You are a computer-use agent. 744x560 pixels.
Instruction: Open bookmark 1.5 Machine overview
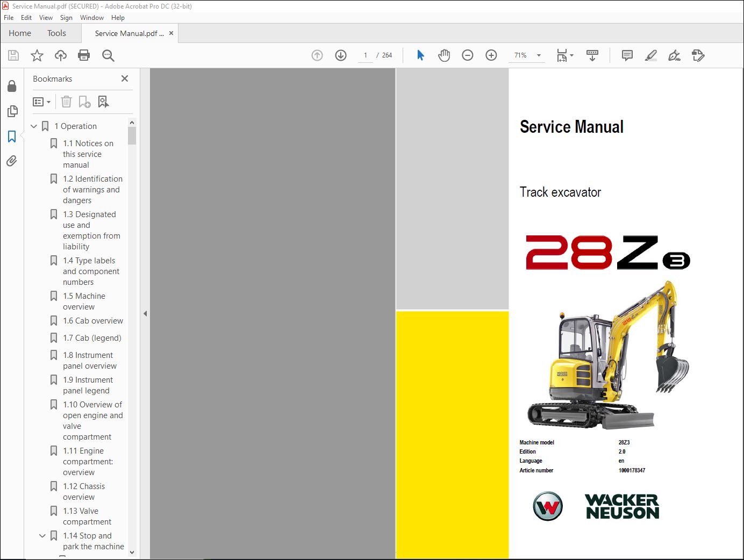pyautogui.click(x=84, y=301)
